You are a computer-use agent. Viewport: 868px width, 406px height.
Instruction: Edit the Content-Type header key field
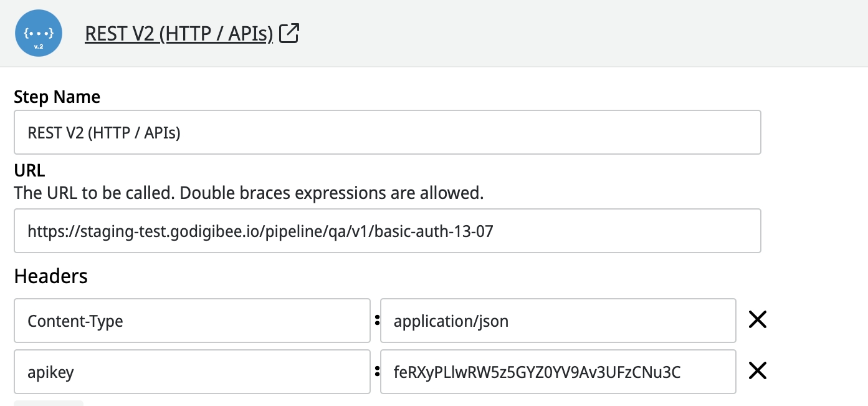point(192,321)
